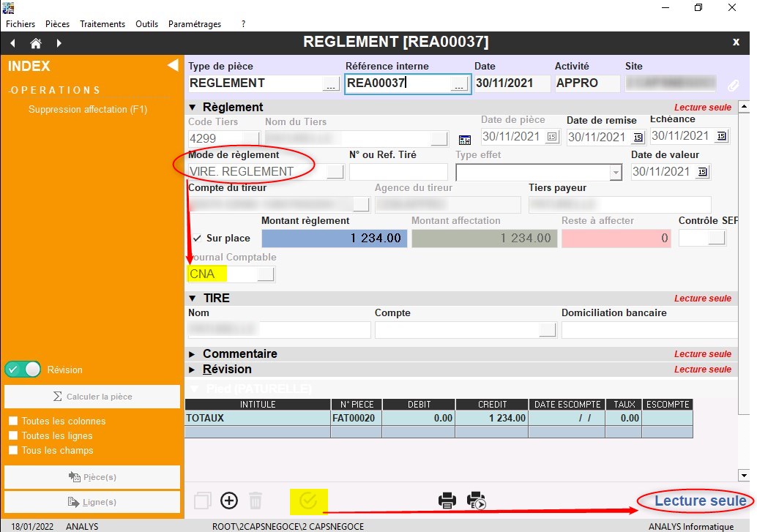This screenshot has height=532, width=757.
Task: Toggle the Révision switch
Action: click(23, 370)
